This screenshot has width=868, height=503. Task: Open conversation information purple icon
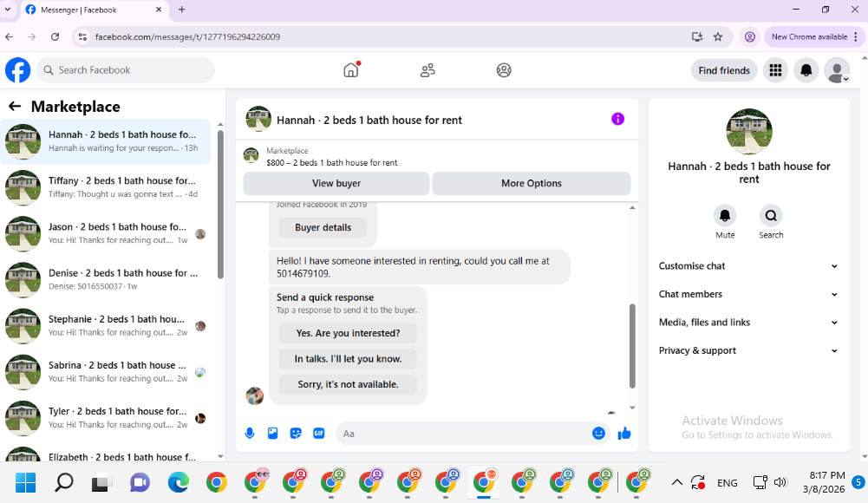click(617, 119)
